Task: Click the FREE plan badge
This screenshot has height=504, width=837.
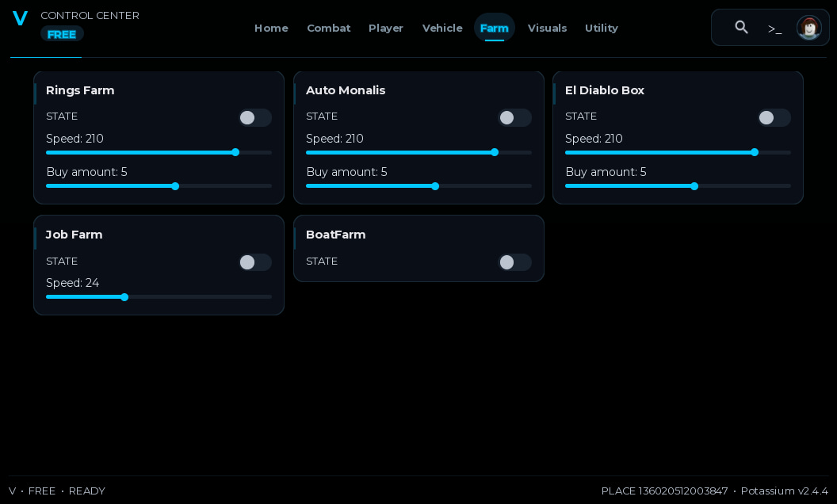Action: (62, 34)
